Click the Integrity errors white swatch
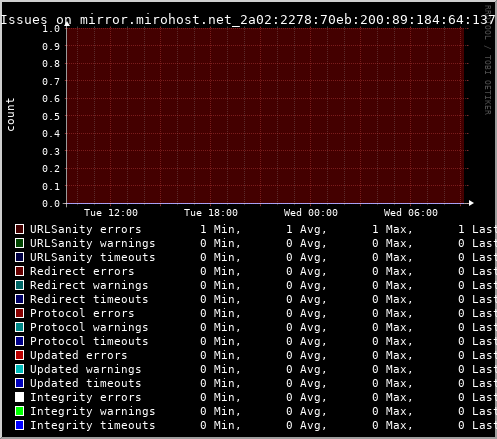 [20, 397]
